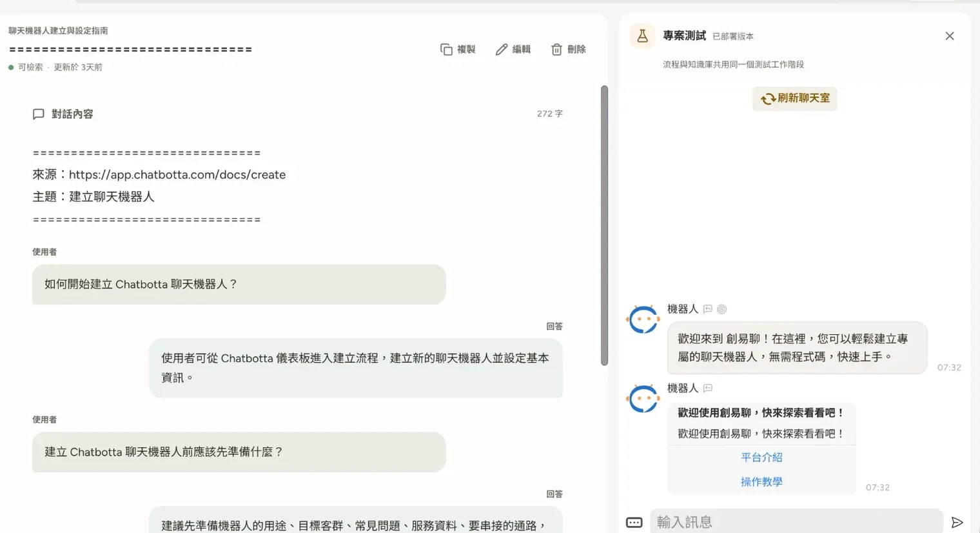Click the 歡迎來到 創易聊 welcome message bubble

[x=797, y=348]
